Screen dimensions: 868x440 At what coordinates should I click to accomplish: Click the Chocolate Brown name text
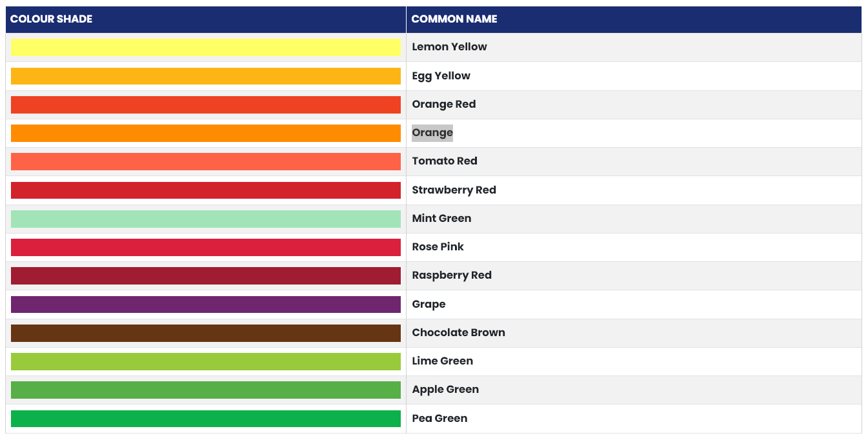click(x=458, y=333)
